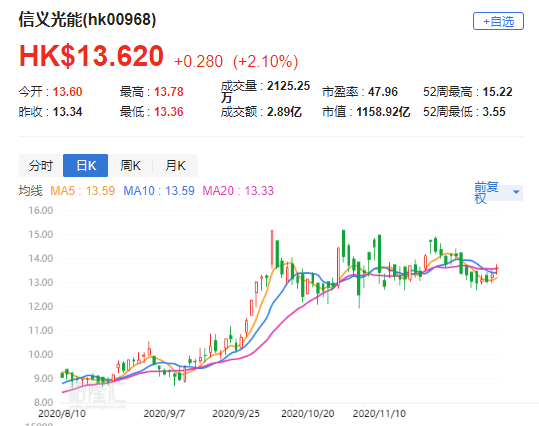Open the 周K weekly chart tab
Screen dimensions: 539x426
pos(130,166)
